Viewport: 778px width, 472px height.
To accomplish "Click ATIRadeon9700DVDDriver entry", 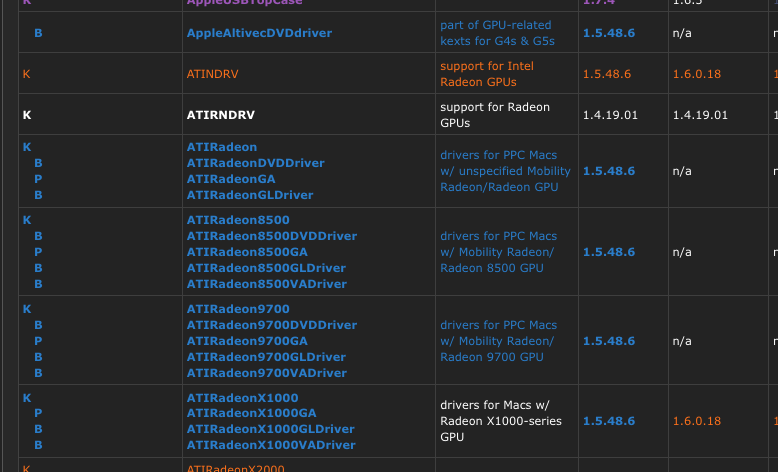I will [271, 325].
